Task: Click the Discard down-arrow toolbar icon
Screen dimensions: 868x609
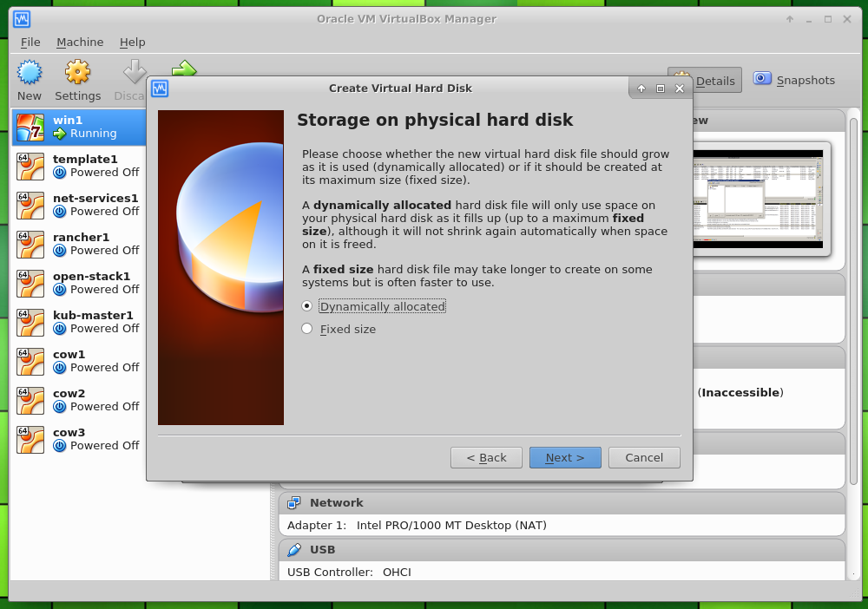Action: click(135, 73)
